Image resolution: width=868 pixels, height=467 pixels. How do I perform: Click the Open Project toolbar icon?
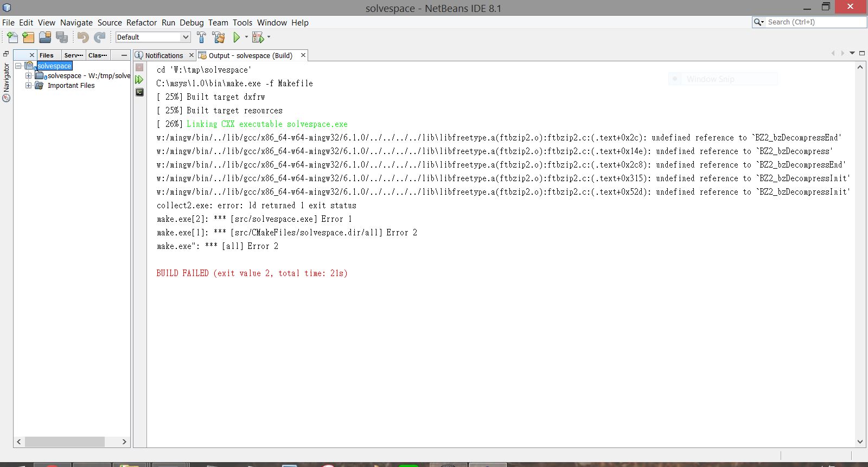(45, 37)
